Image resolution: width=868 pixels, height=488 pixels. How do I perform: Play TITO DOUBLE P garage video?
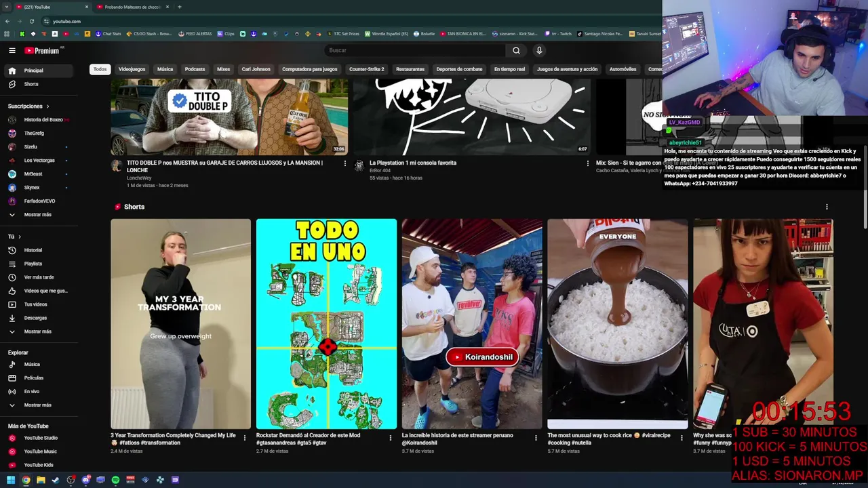pyautogui.click(x=229, y=117)
